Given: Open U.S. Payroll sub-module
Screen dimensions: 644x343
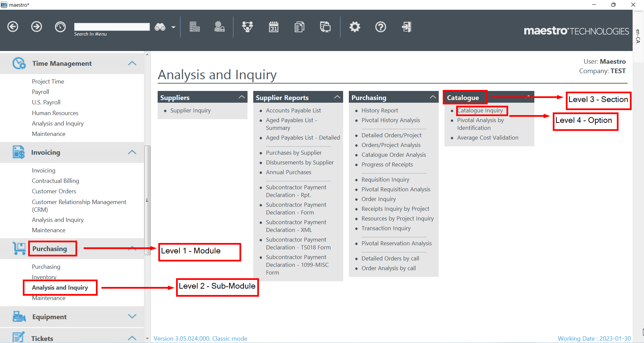Looking at the screenshot, I should click(46, 102).
